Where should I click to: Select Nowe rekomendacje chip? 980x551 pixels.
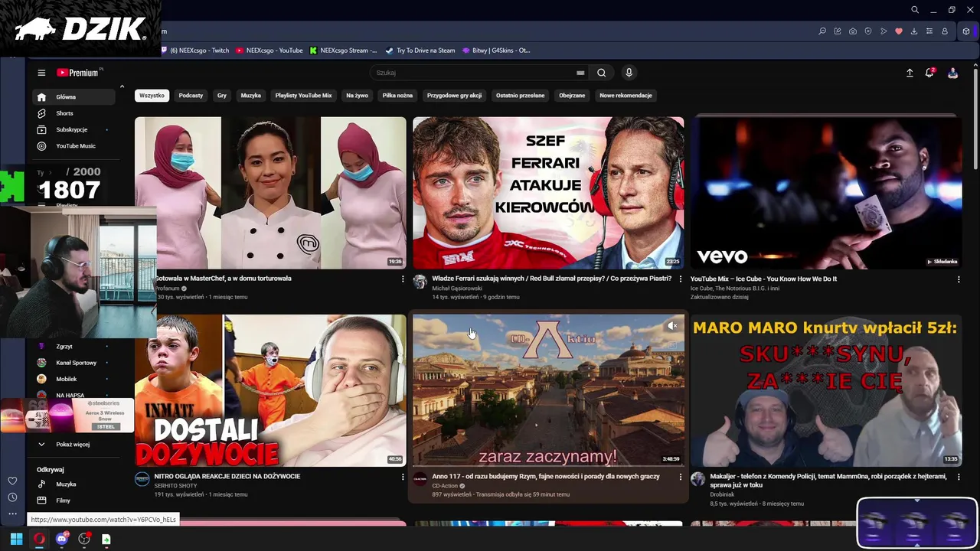pos(626,96)
